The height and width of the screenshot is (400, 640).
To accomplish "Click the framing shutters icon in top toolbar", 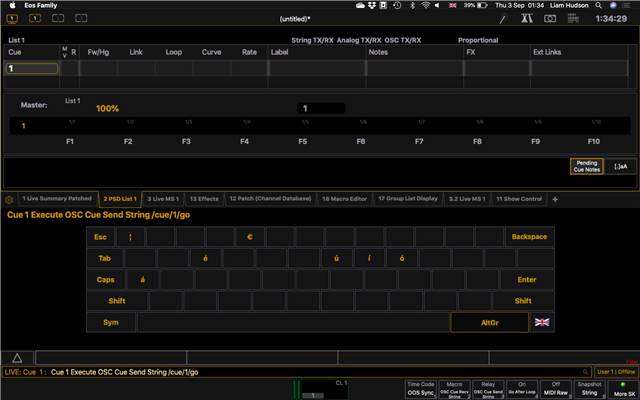I will pos(527,18).
